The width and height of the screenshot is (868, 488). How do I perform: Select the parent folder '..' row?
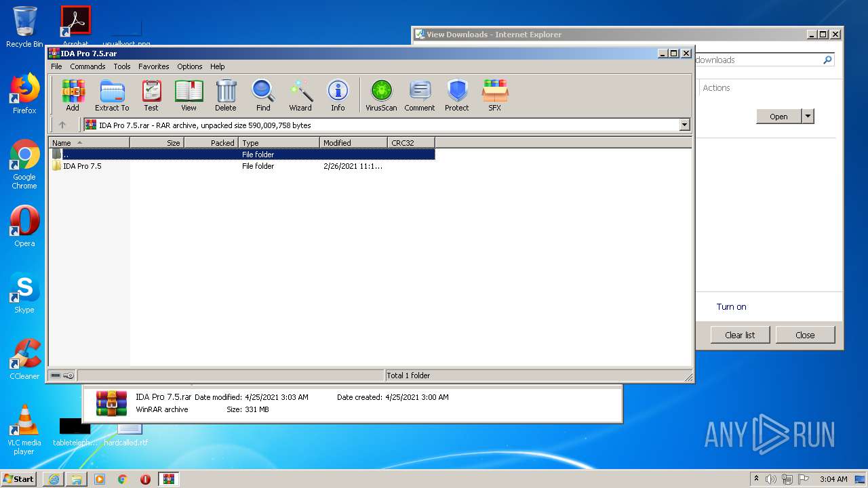point(241,155)
